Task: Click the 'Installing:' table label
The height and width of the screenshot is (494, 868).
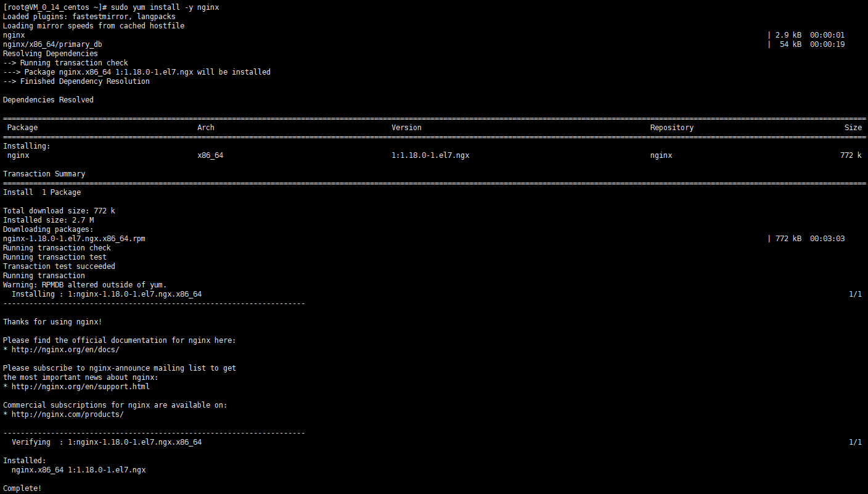Action: point(27,146)
